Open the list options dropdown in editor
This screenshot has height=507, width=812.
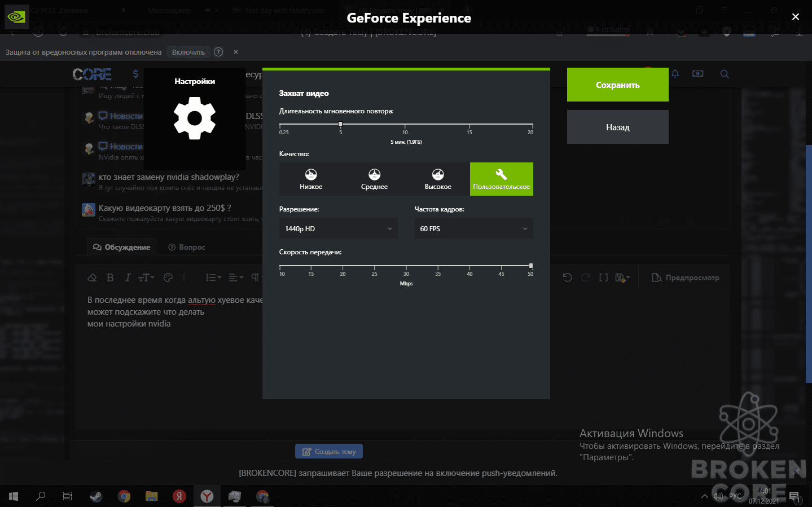pyautogui.click(x=213, y=277)
